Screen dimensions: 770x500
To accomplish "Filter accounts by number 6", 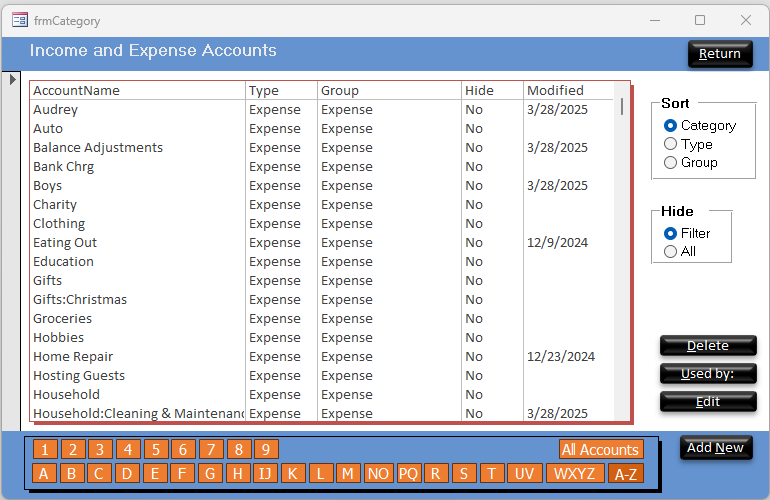I will pyautogui.click(x=183, y=449).
